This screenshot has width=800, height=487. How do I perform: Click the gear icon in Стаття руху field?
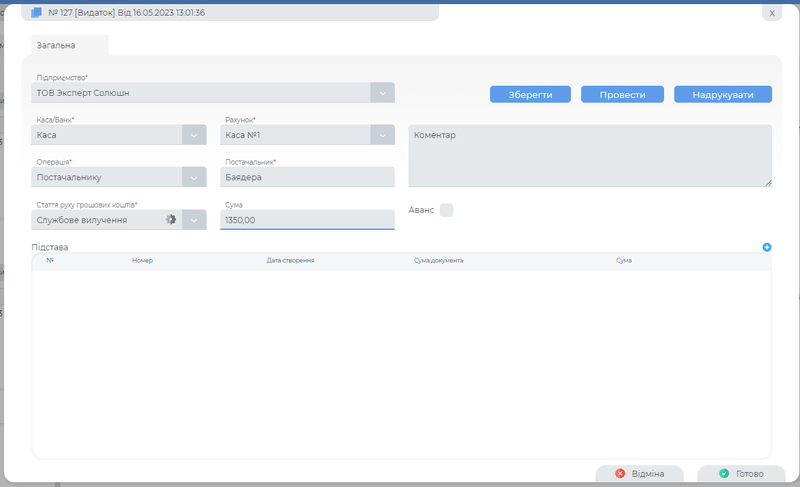[171, 219]
